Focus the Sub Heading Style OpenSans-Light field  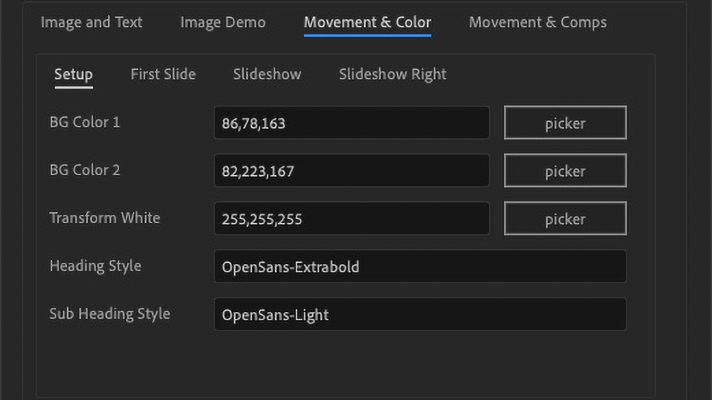[x=420, y=314]
